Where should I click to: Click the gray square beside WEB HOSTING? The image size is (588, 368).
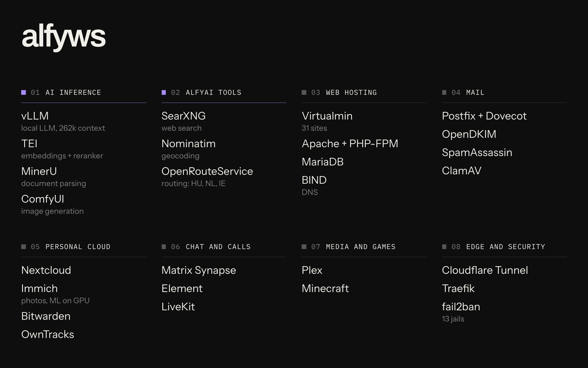tap(304, 92)
